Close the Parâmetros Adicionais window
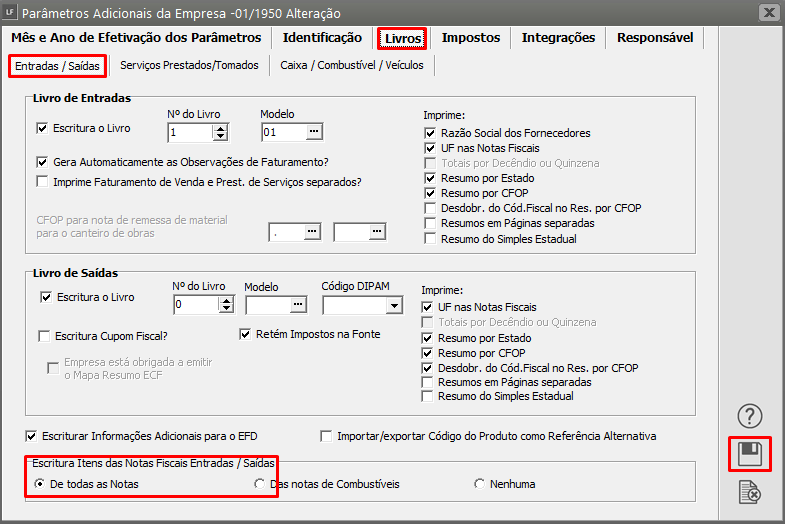The height and width of the screenshot is (524, 785). tap(768, 12)
